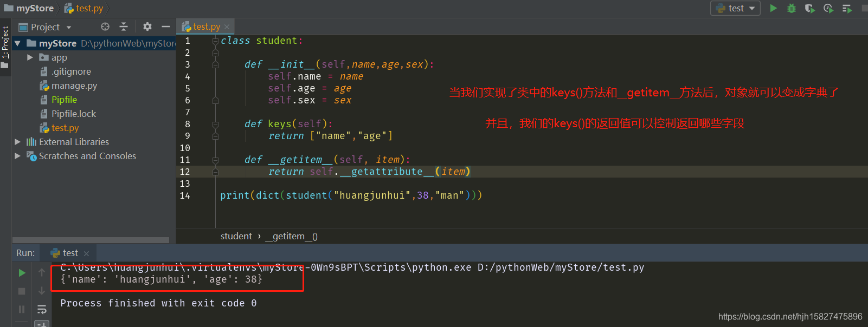Select External Libraries label
Screen dimensions: 868x327
point(74,142)
